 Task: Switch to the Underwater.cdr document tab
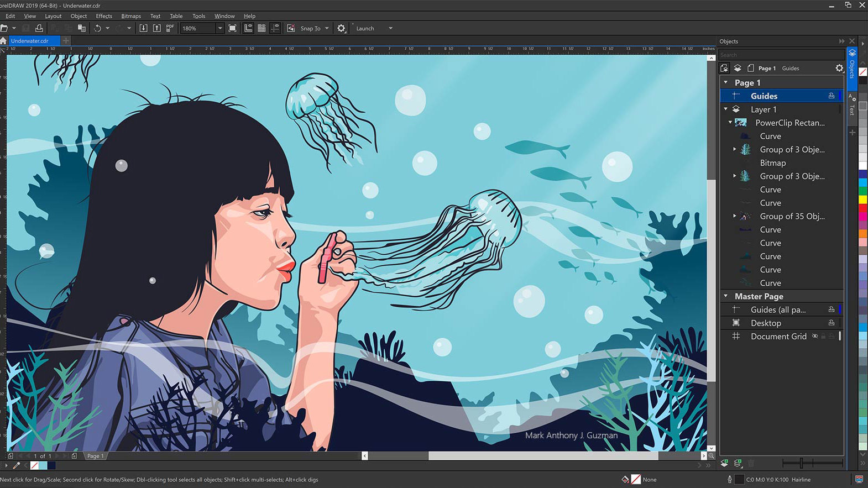click(x=30, y=41)
